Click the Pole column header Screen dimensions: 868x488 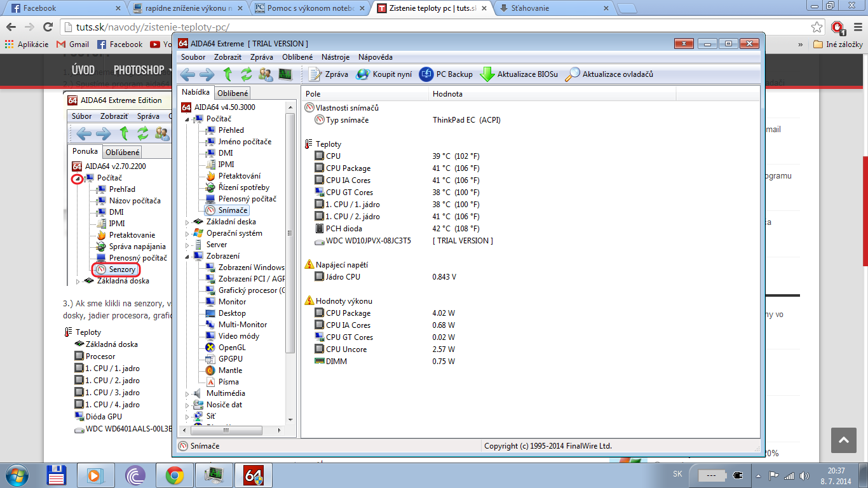(x=364, y=94)
